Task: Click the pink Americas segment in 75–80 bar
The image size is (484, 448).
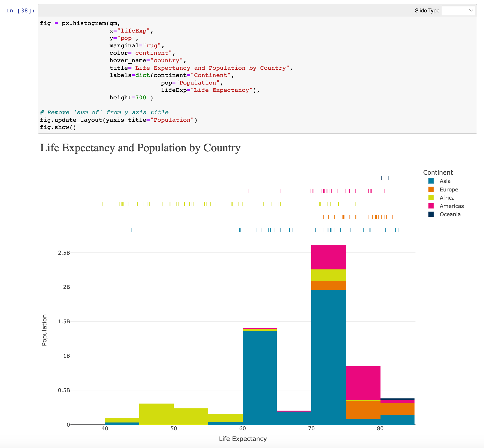Action: tap(363, 383)
